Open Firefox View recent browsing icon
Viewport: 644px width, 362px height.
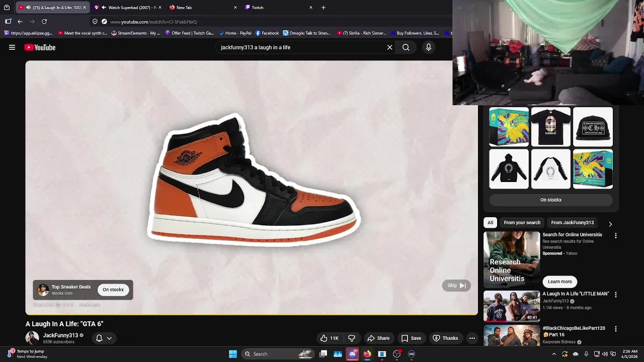coord(7,8)
